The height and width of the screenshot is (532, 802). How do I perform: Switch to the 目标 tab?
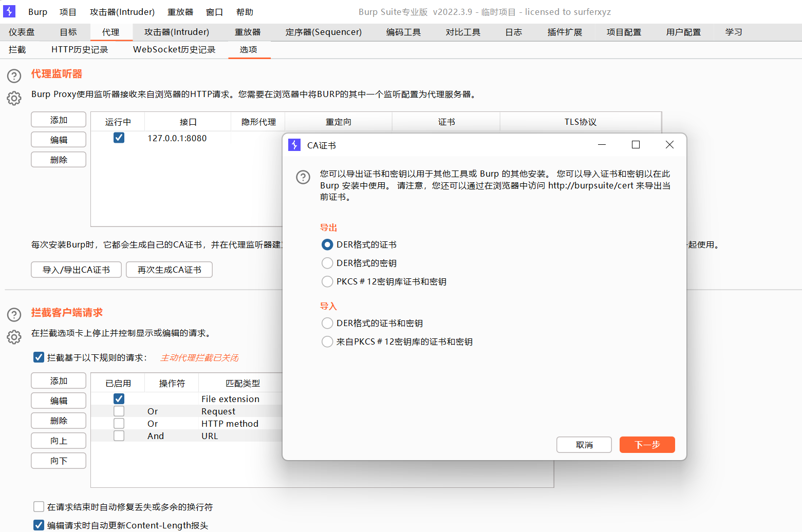point(68,32)
